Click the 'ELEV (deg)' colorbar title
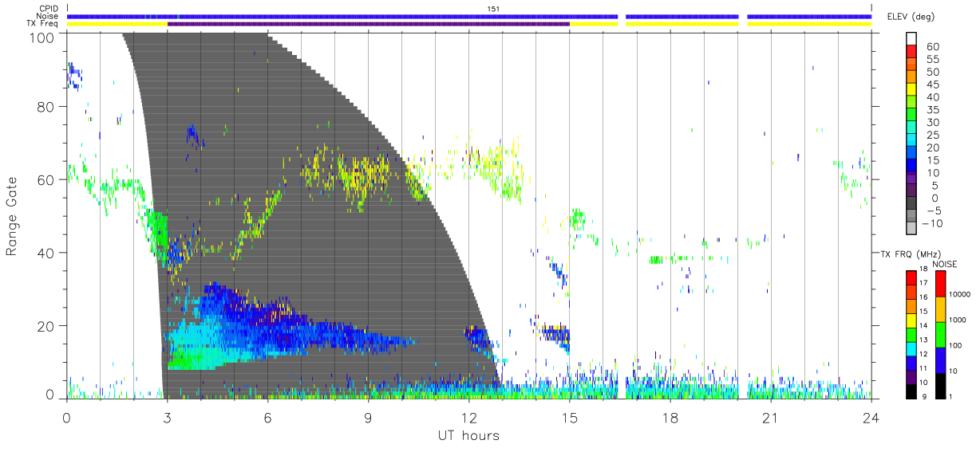The image size is (980, 452). click(911, 17)
